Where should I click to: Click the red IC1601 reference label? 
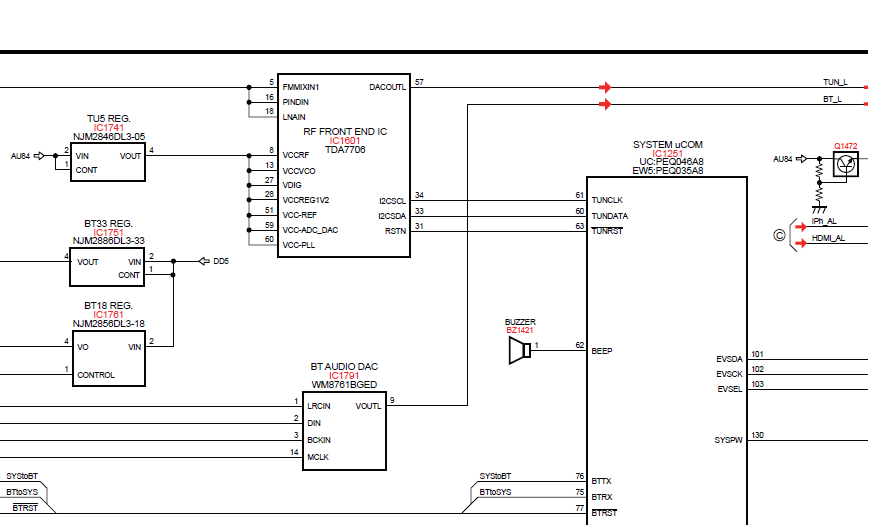344,141
